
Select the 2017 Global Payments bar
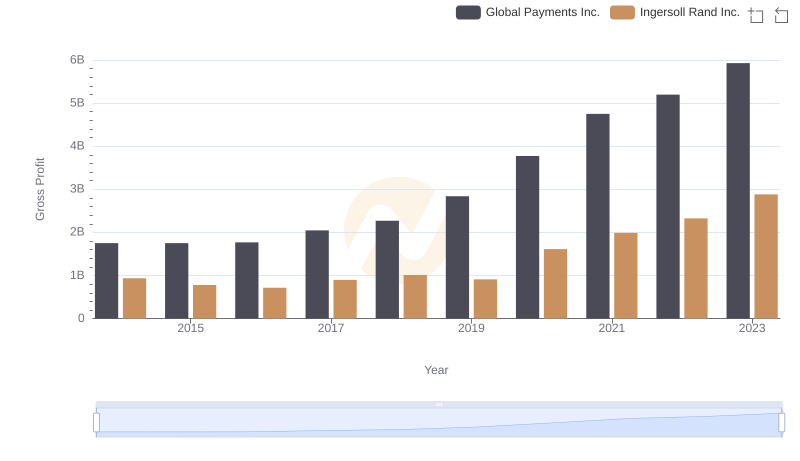[317, 274]
